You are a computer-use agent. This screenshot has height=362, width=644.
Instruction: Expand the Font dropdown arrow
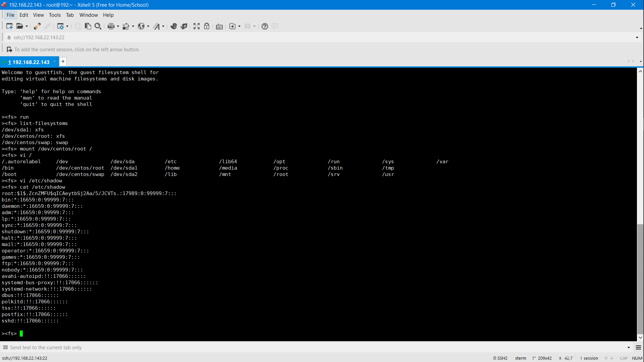coord(163,26)
